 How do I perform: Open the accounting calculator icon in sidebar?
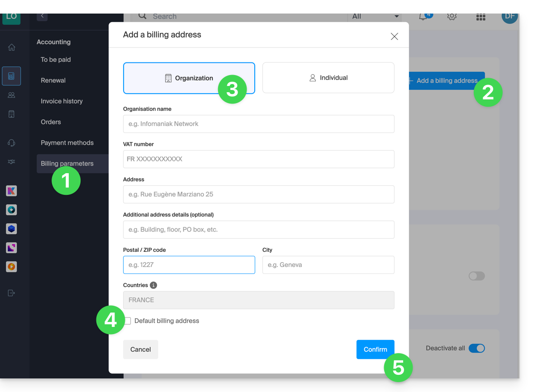[x=11, y=76]
